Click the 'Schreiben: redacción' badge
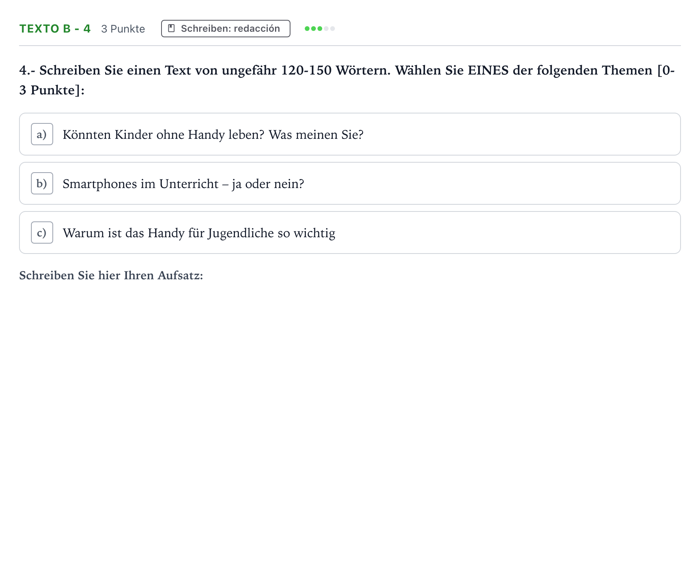Screen dimensions: 700x588 [226, 29]
